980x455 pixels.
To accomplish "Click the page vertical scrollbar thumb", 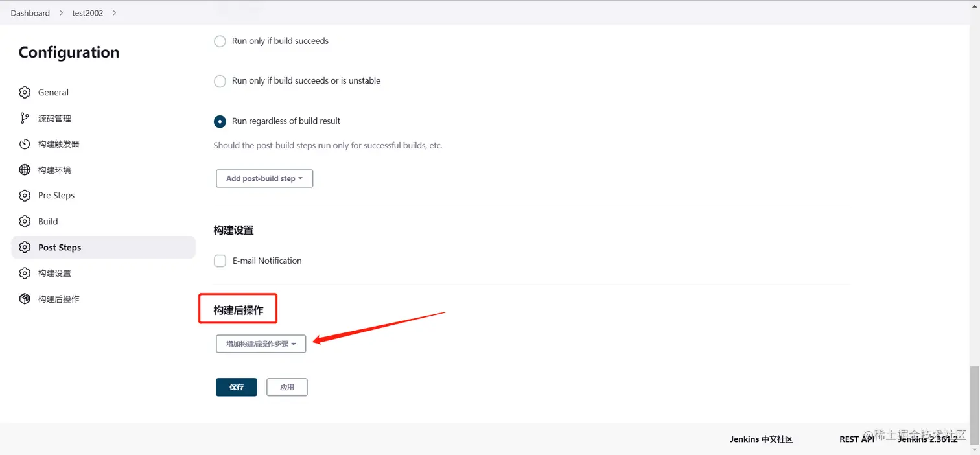I will point(975,405).
